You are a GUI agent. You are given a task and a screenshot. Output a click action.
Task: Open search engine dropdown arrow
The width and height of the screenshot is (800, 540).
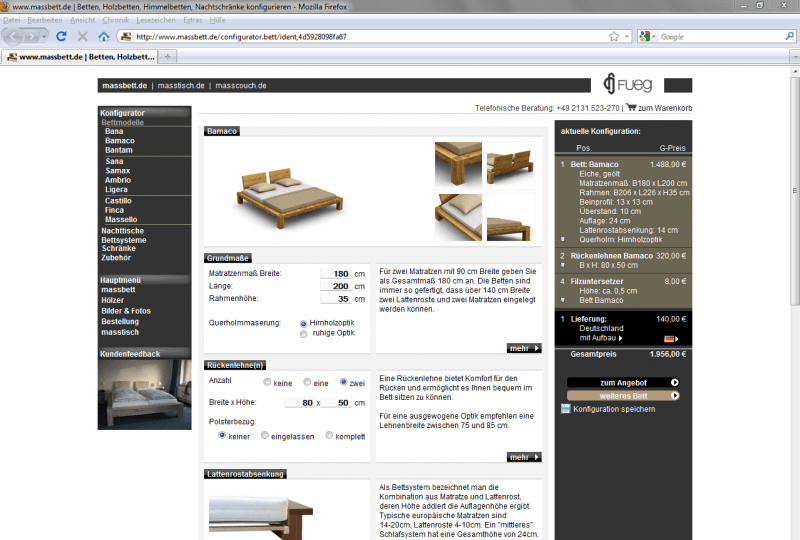[x=654, y=37]
